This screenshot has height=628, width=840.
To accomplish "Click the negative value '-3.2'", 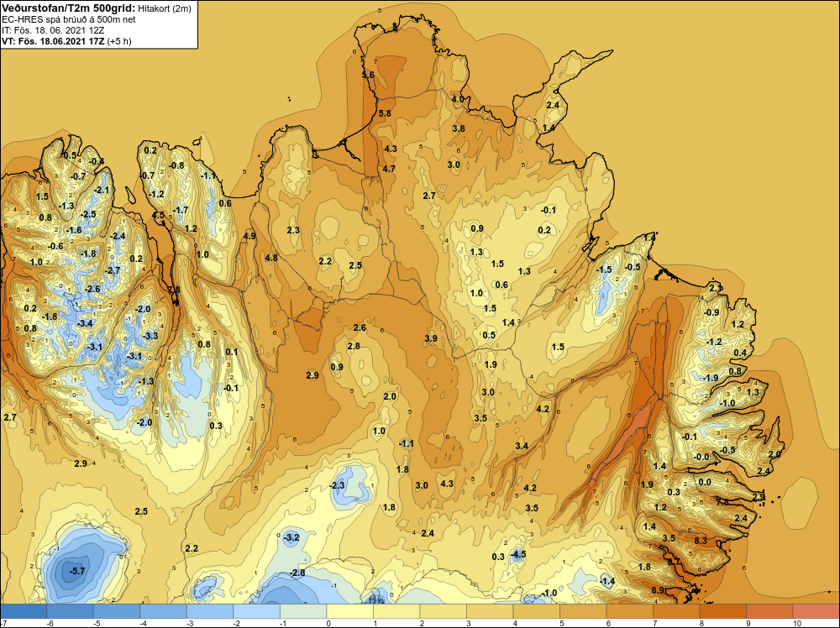I will (x=291, y=537).
